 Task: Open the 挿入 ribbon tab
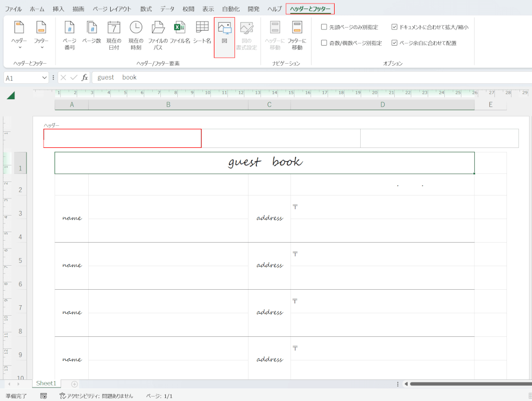[58, 9]
